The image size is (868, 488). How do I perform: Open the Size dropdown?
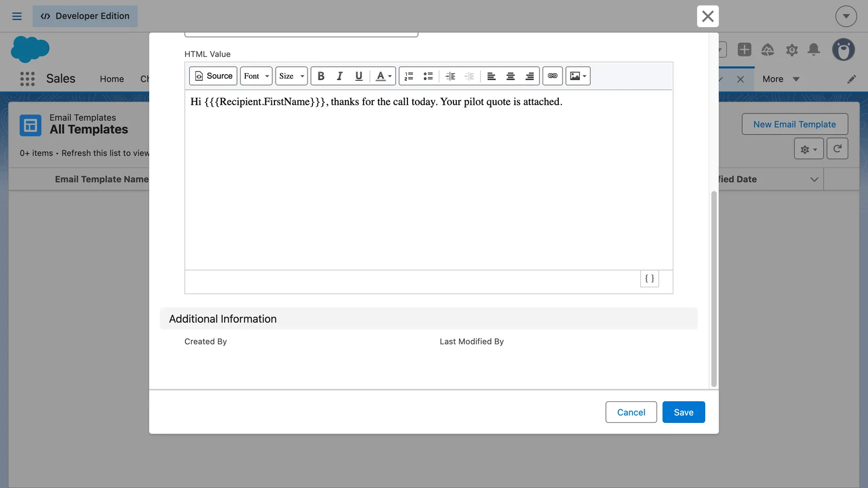pos(291,76)
